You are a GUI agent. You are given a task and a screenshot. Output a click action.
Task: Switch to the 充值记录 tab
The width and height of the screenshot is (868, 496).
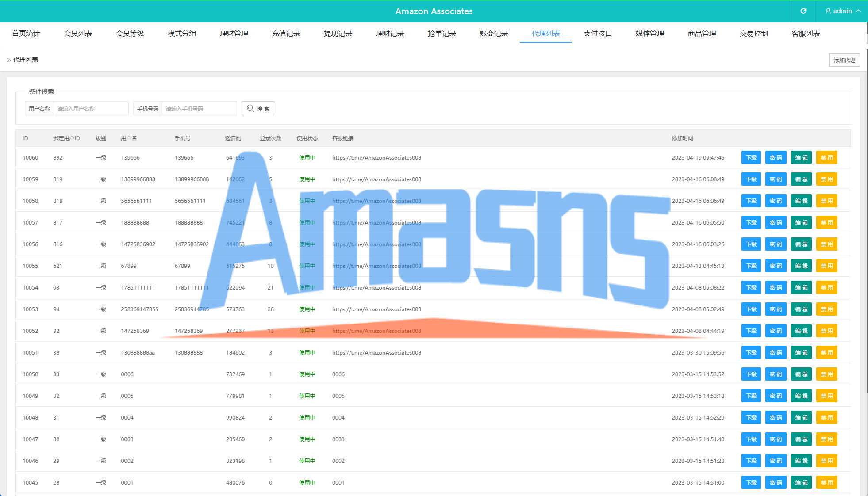[x=286, y=34]
